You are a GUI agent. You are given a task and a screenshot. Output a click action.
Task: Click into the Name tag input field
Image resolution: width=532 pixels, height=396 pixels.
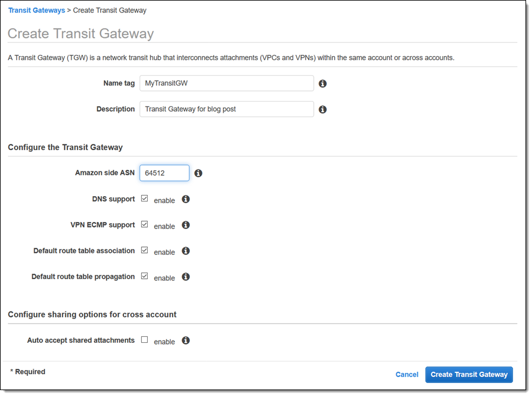coord(226,83)
